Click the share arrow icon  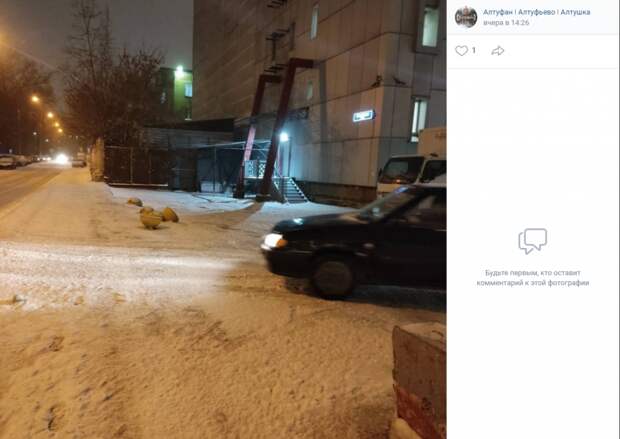click(x=497, y=51)
